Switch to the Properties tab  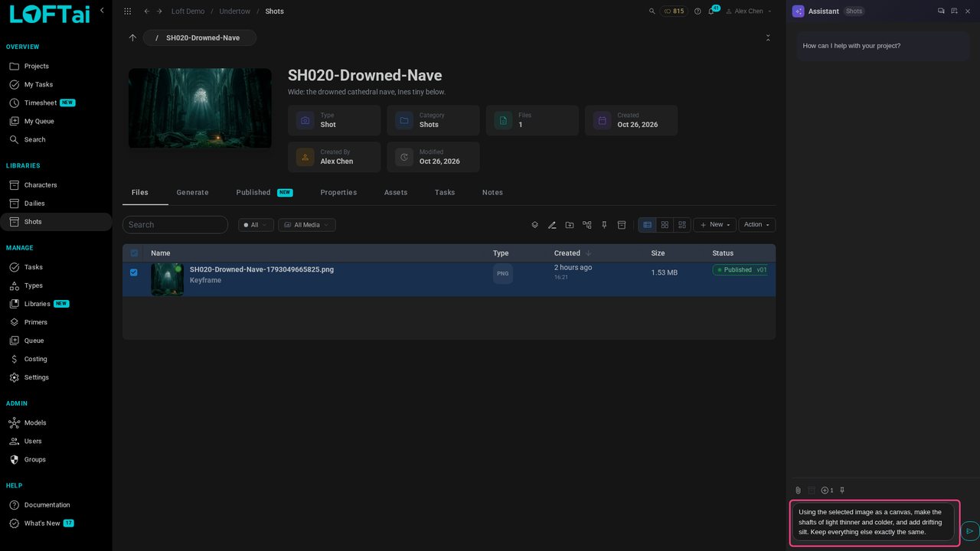(338, 193)
